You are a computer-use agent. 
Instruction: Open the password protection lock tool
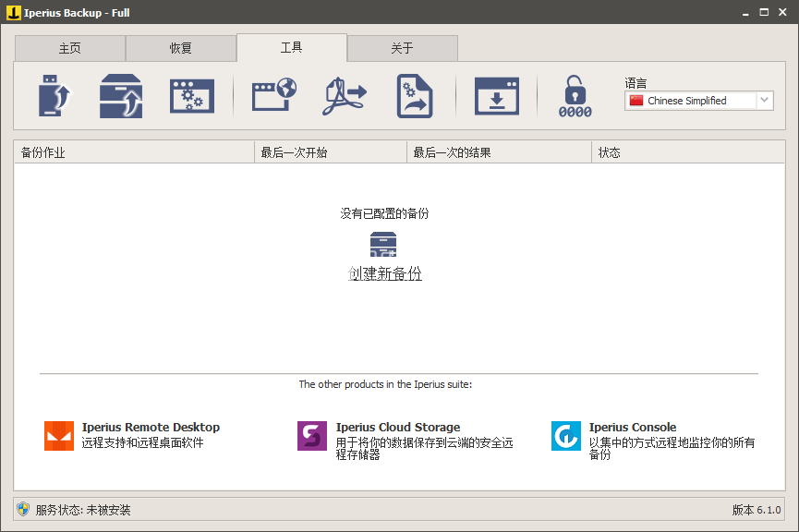pos(574,94)
